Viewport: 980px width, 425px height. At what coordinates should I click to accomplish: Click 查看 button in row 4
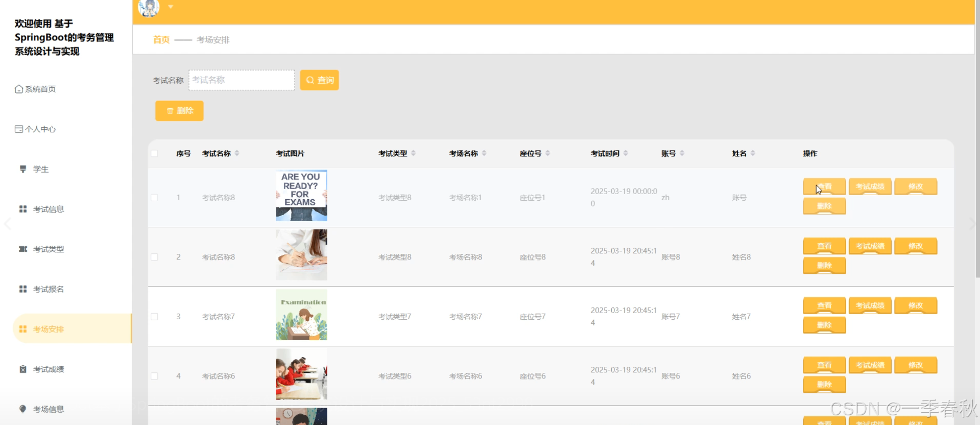[x=824, y=365]
